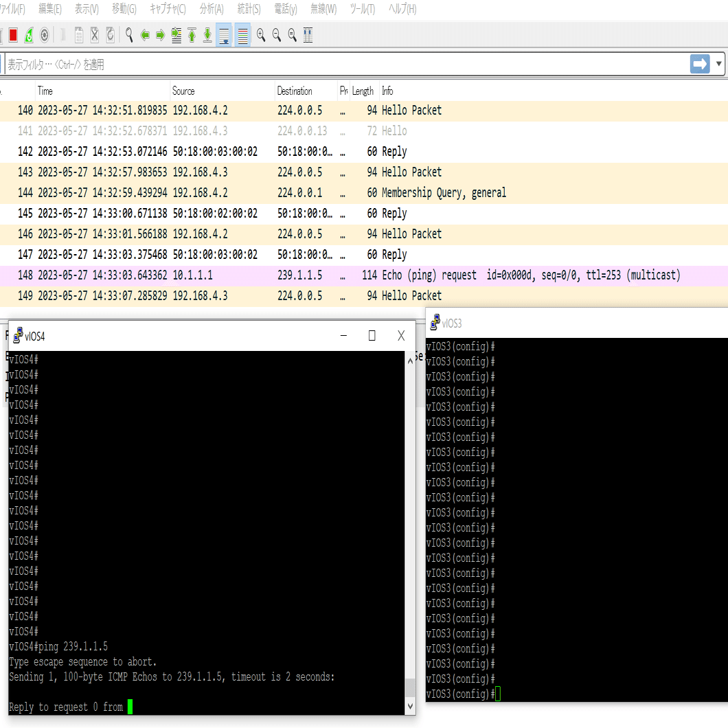Jump to the first packet
This screenshot has width=728, height=728.
(192, 35)
